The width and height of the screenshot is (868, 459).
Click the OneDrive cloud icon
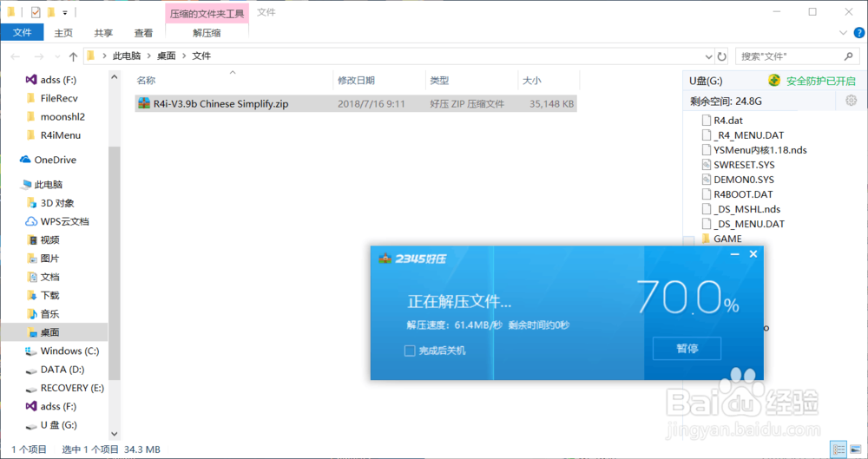point(25,160)
